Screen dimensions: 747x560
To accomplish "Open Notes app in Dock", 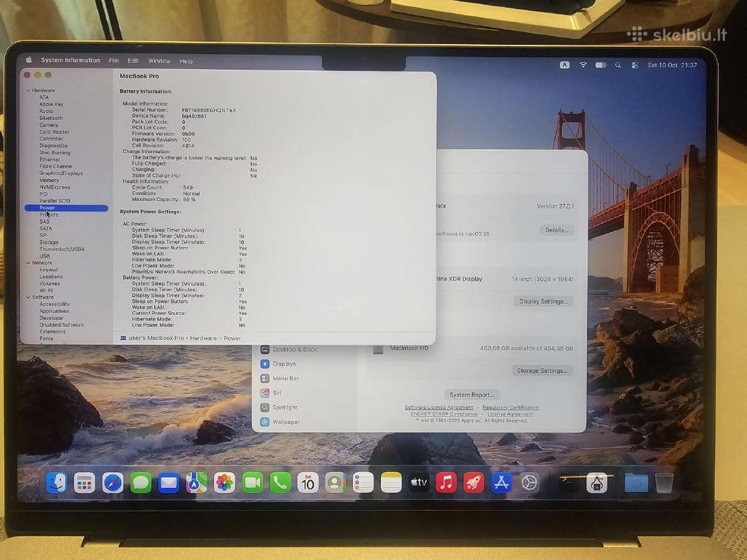I will [391, 482].
